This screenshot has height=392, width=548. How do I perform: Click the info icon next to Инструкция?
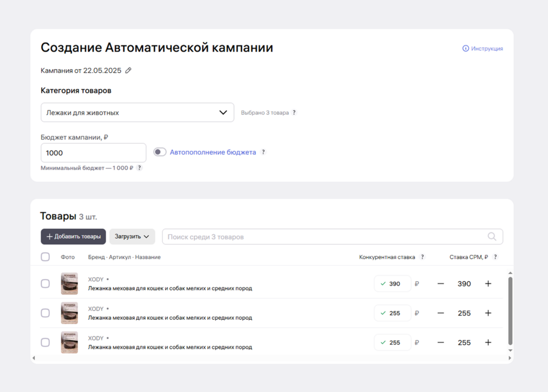tap(465, 48)
